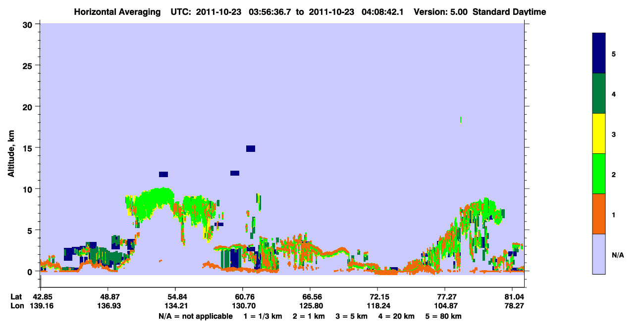Click the 'Lon' row label
644x330 pixels.
click(x=16, y=306)
